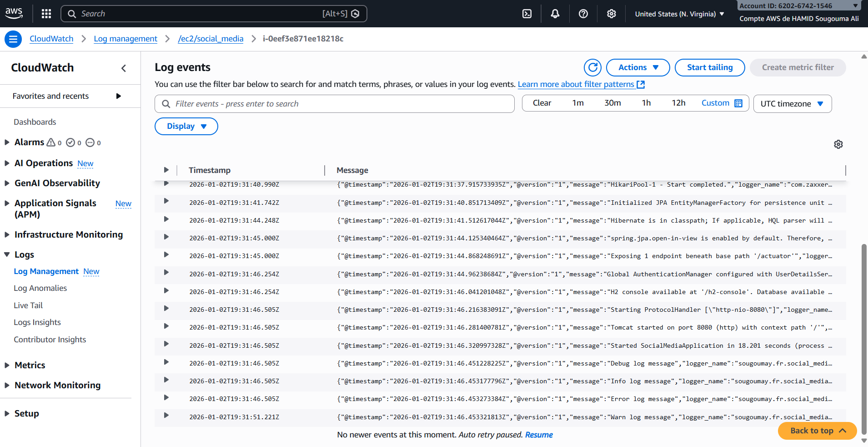Open the Actions dropdown
This screenshot has height=447, width=868.
pos(638,67)
